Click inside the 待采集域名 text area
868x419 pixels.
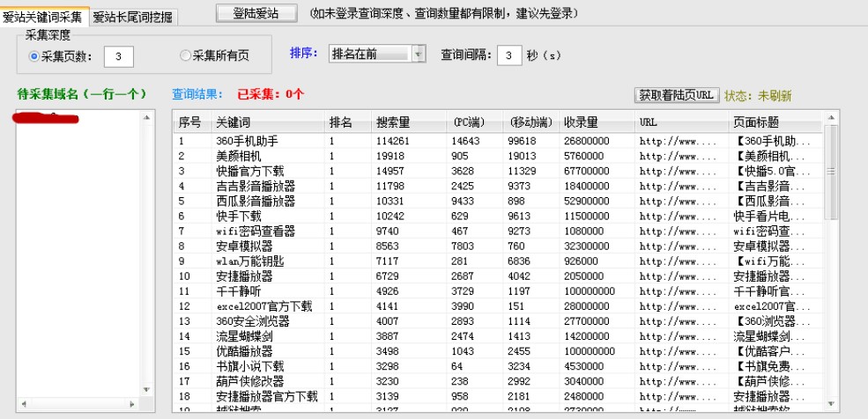80,254
